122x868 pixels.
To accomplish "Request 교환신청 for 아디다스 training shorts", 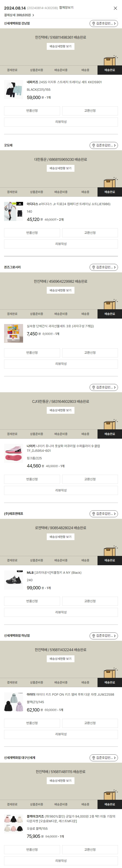I will tap(90, 233).
